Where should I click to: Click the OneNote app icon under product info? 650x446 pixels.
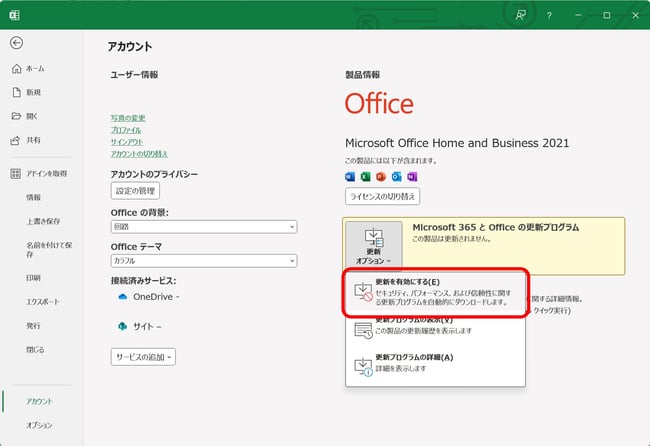pyautogui.click(x=412, y=177)
